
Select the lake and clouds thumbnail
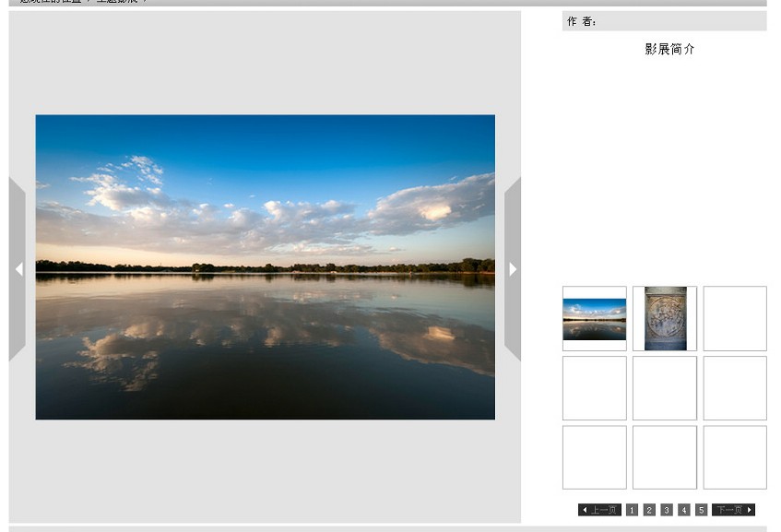594,319
